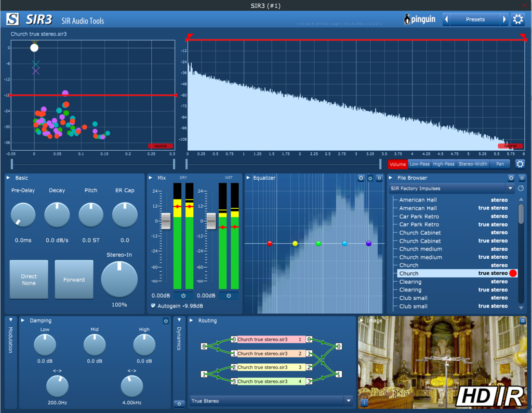This screenshot has width=532, height=413.
Task: Click the dry level fader handle
Action: pyautogui.click(x=166, y=221)
